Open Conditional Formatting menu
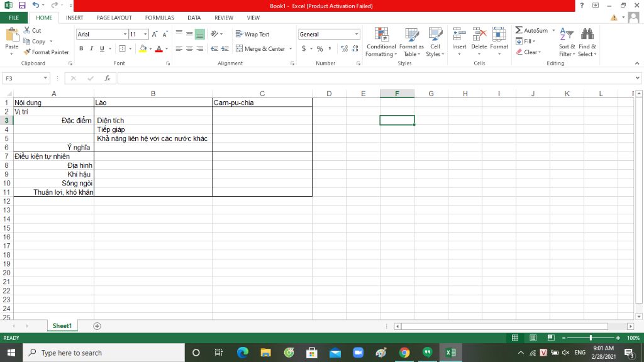 (x=381, y=42)
